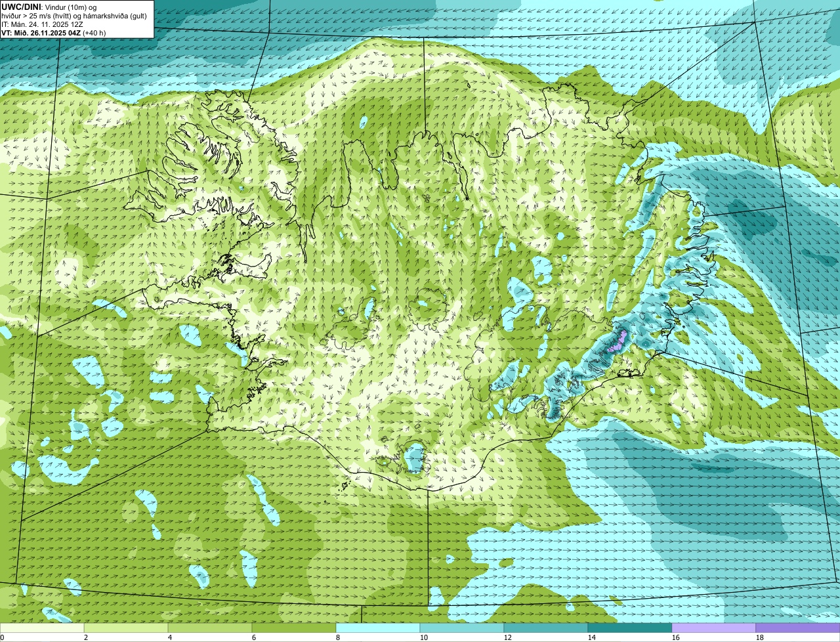Click the light purple 16–18 m/s legend swatch
The height and width of the screenshot is (642, 840).
(714, 628)
